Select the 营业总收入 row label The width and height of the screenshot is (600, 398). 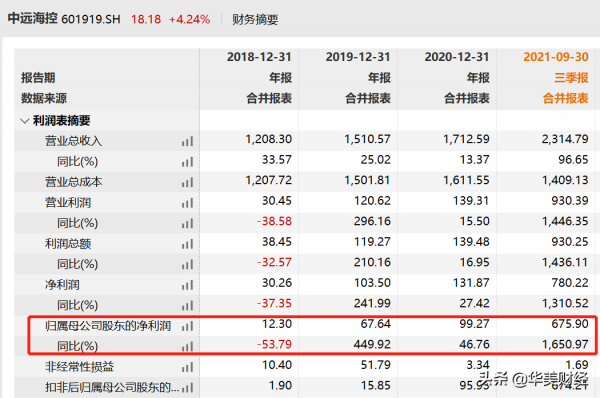[x=73, y=141]
